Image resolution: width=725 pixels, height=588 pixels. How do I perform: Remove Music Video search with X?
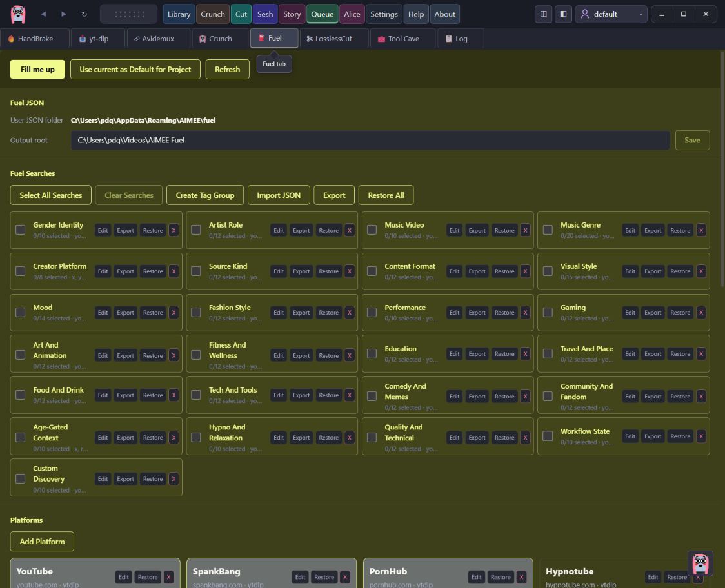pos(525,230)
